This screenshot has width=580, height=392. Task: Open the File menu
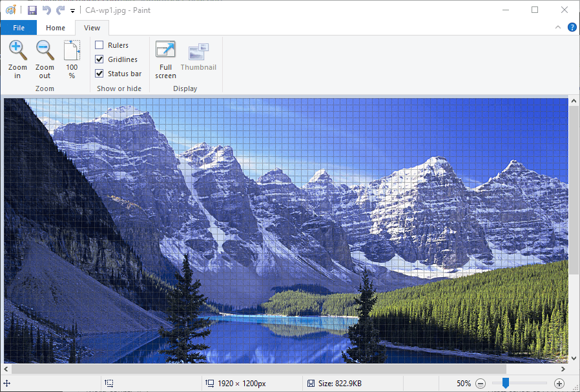(x=19, y=28)
